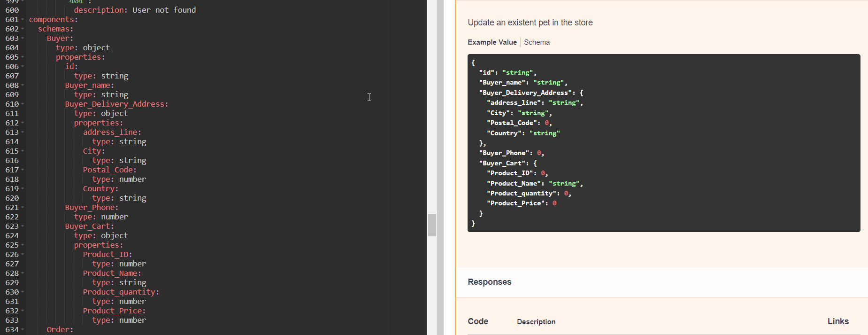Viewport: 868px width, 335px height.
Task: Collapse Buyer_Phone on line 621
Action: coord(23,208)
